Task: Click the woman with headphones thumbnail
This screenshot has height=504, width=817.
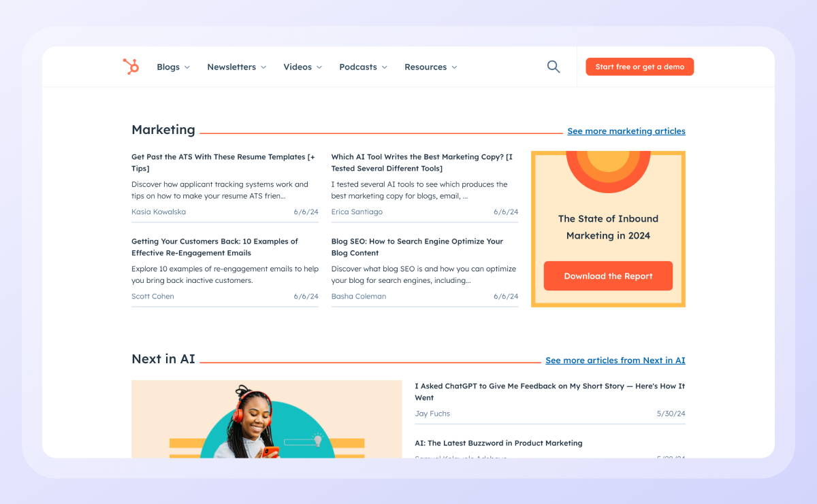Action: [267, 419]
